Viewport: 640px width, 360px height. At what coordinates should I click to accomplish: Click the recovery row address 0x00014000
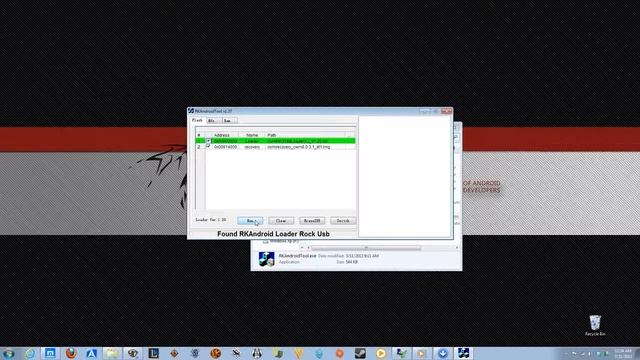point(226,147)
